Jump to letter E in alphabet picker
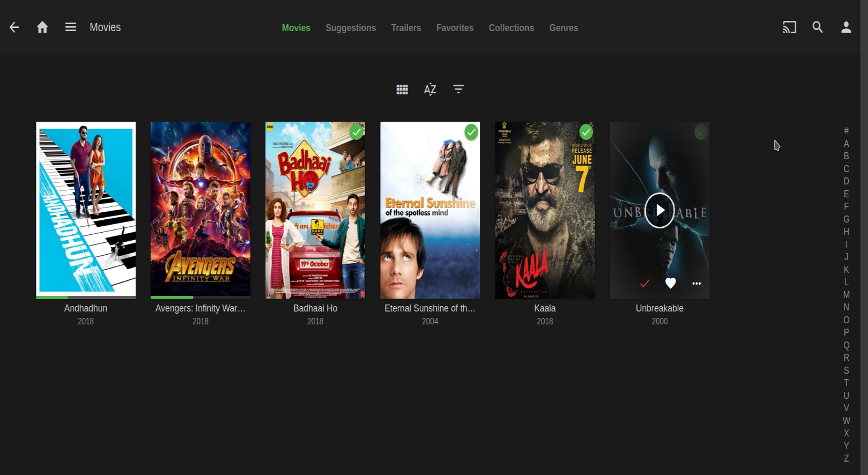868x475 pixels. tap(846, 194)
